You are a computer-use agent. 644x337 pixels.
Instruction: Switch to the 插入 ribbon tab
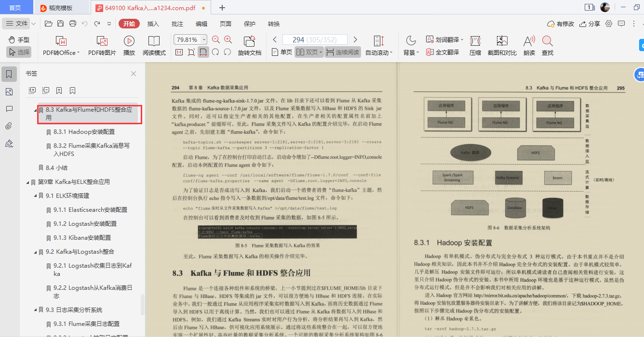click(153, 23)
